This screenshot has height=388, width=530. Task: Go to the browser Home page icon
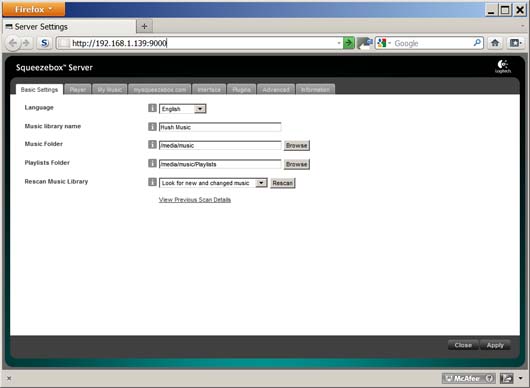495,43
